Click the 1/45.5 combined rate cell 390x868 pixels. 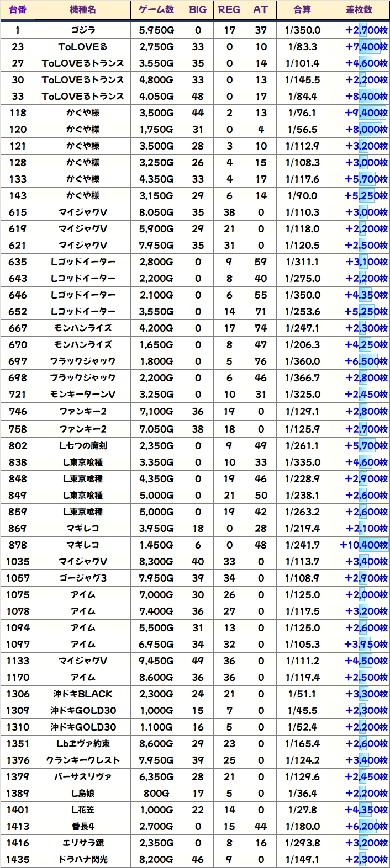click(302, 710)
